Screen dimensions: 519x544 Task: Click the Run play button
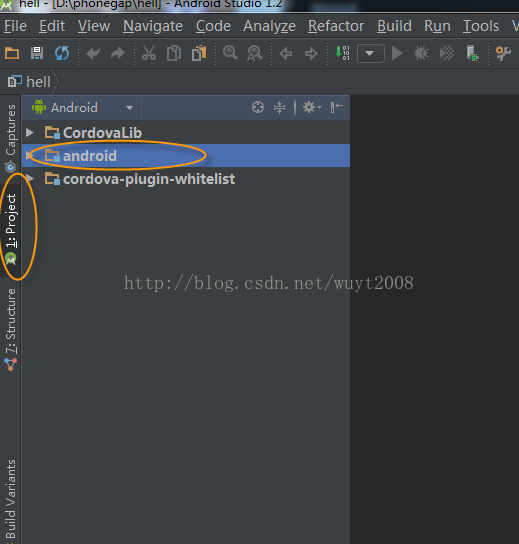pos(397,53)
